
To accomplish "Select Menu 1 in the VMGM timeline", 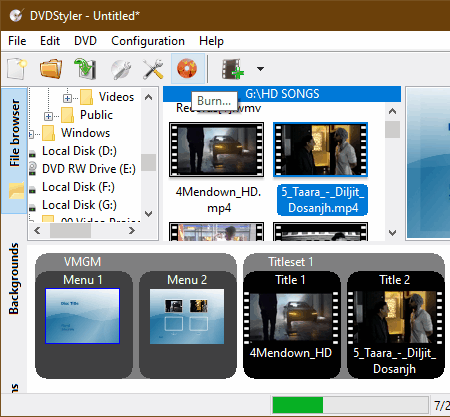I will click(x=83, y=315).
